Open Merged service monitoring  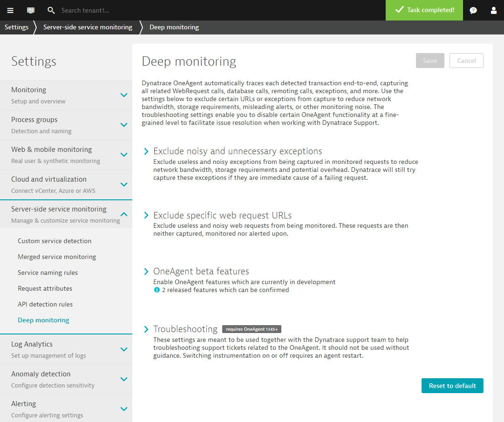coord(57,257)
